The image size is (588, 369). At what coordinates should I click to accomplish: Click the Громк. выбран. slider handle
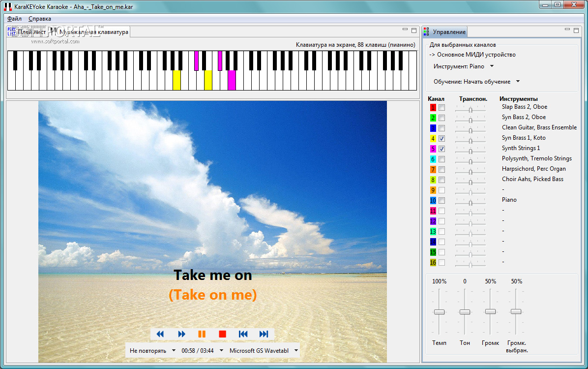[516, 311]
